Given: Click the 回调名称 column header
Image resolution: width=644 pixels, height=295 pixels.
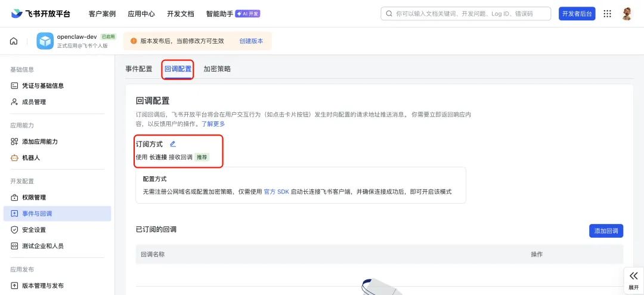Looking at the screenshot, I should [153, 254].
